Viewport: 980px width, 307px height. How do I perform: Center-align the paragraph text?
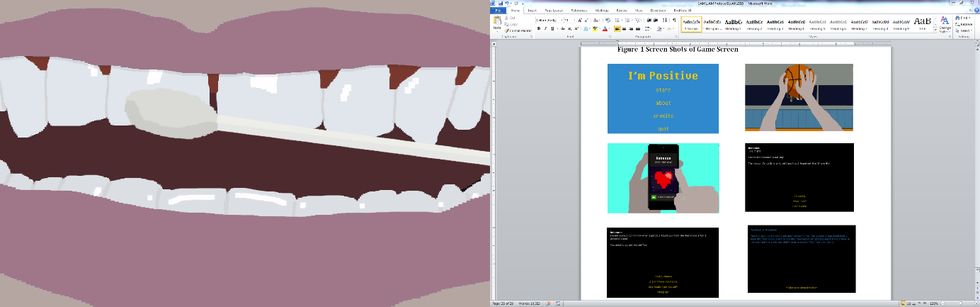pos(625,29)
